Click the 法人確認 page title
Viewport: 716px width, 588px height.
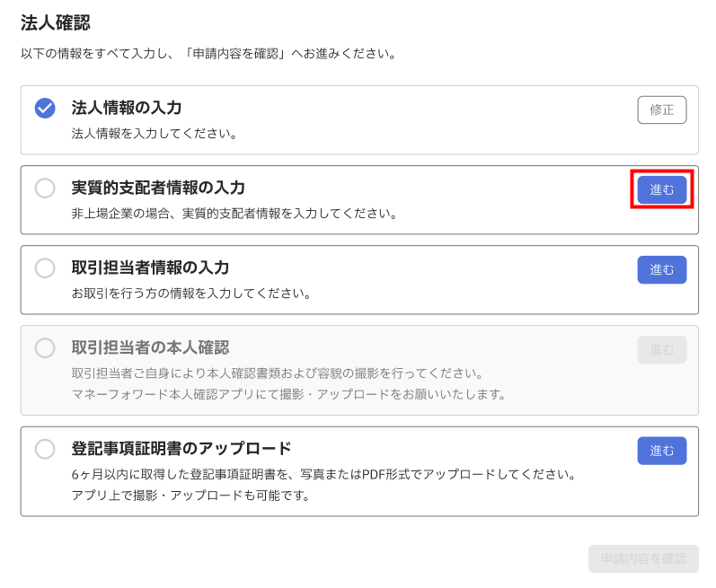56,22
